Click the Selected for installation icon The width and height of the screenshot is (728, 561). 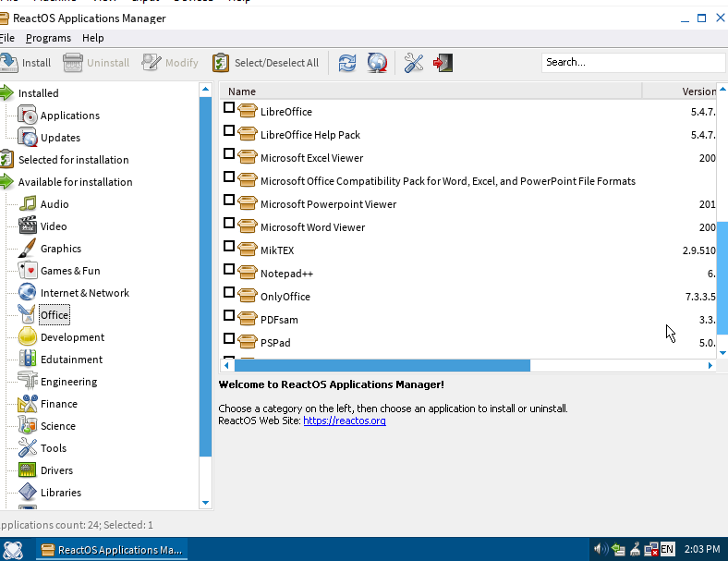click(x=6, y=160)
